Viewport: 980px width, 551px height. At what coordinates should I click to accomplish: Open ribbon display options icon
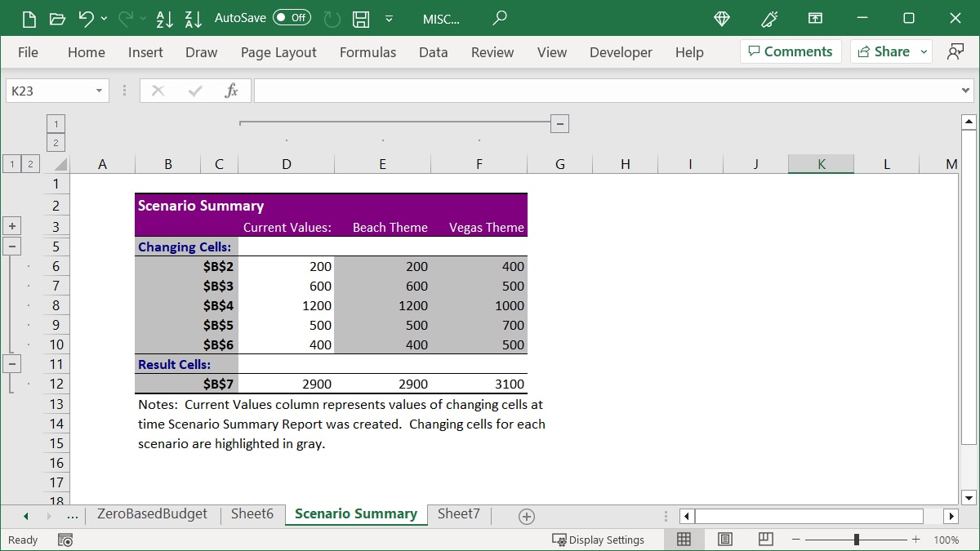(x=815, y=18)
